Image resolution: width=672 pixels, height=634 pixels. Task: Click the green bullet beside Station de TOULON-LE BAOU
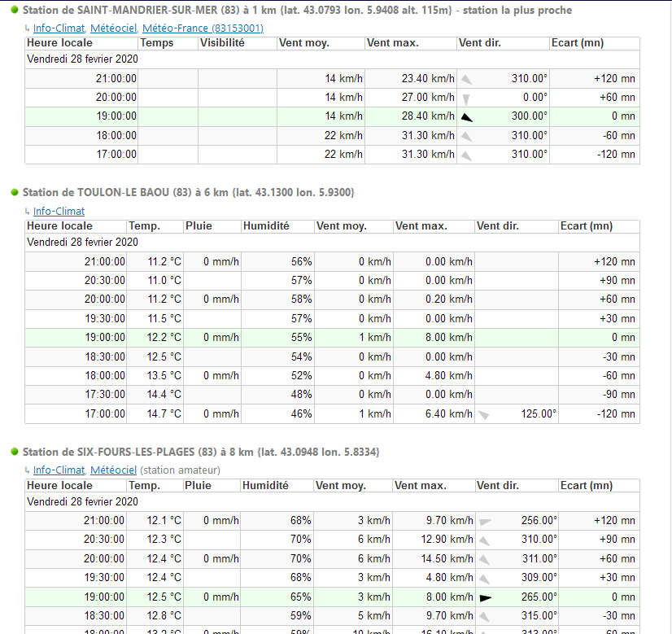(15, 192)
